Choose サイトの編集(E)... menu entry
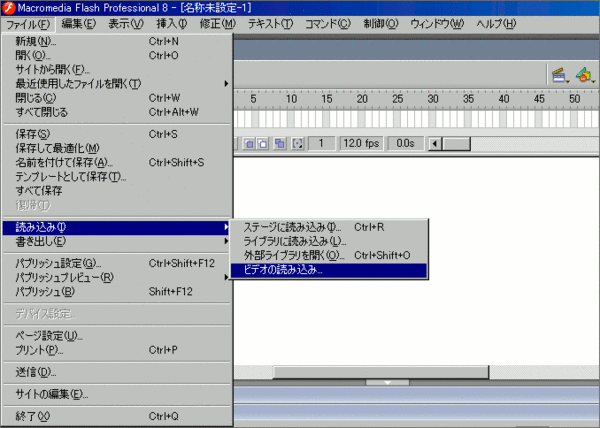The height and width of the screenshot is (428, 600). (x=117, y=394)
